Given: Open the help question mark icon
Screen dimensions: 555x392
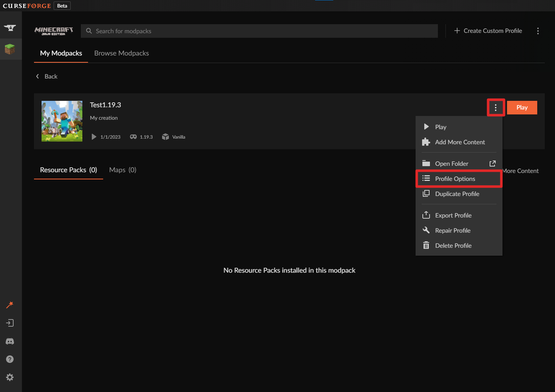Looking at the screenshot, I should (9, 359).
